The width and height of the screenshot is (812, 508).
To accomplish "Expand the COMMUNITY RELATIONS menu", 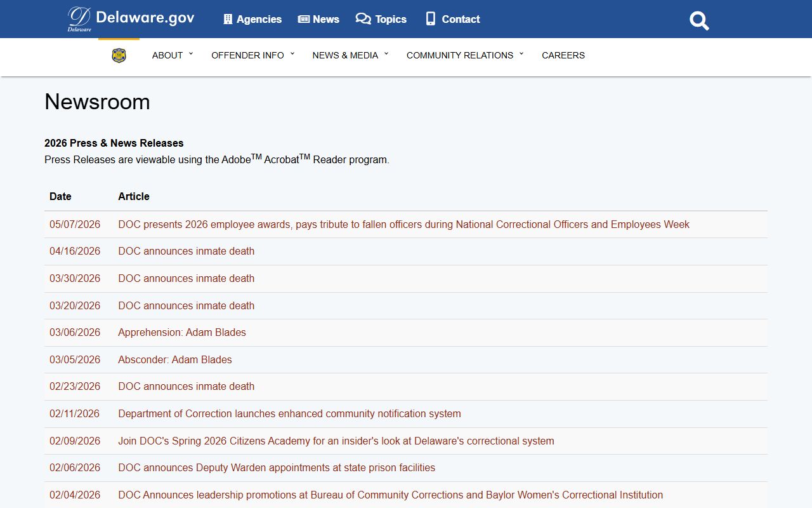I will pos(465,55).
